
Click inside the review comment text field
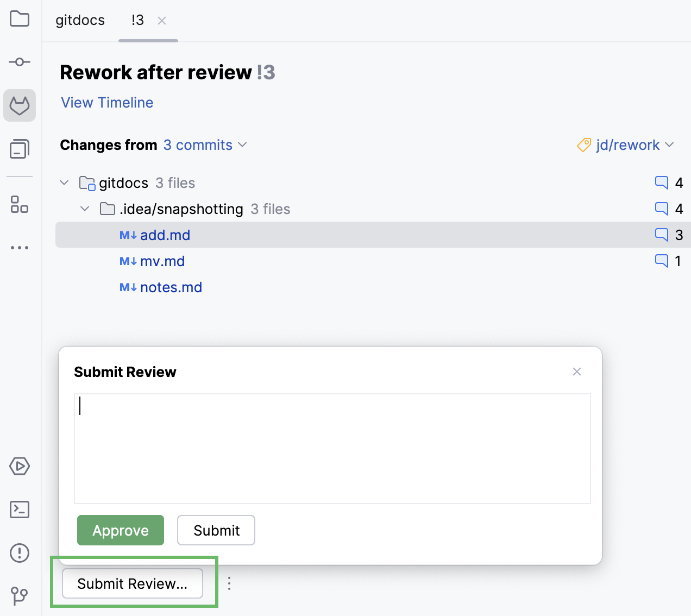332,448
